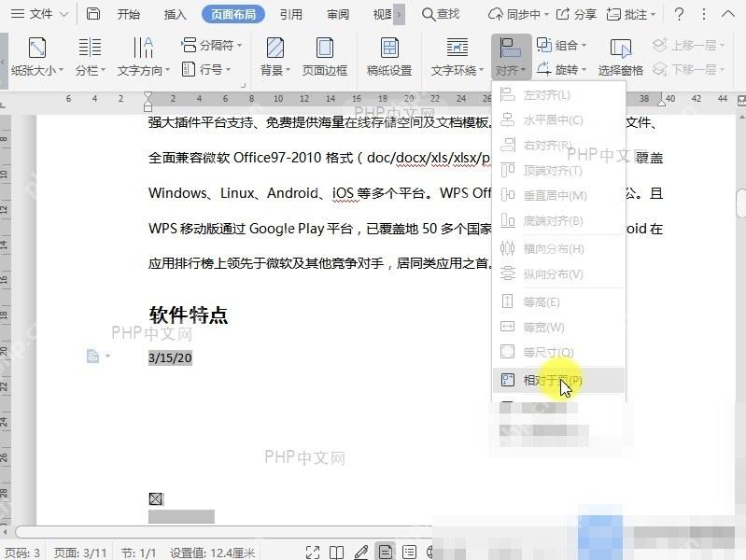Expand dropdown arrow beside the date's document icon

click(107, 356)
